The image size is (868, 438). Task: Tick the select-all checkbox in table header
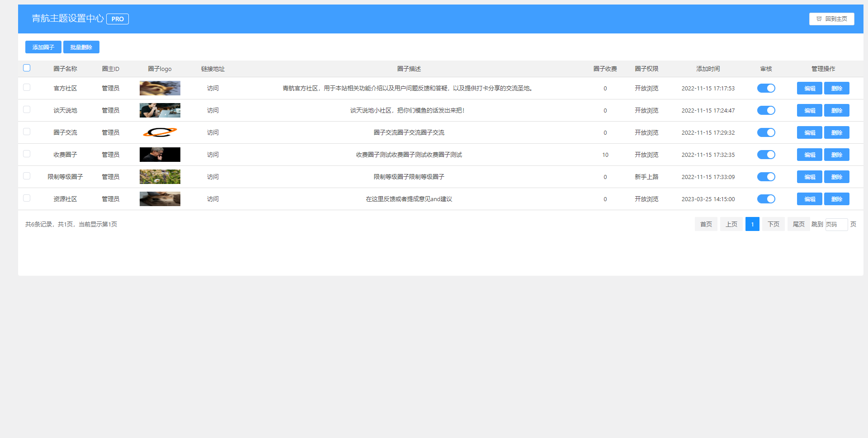point(27,68)
